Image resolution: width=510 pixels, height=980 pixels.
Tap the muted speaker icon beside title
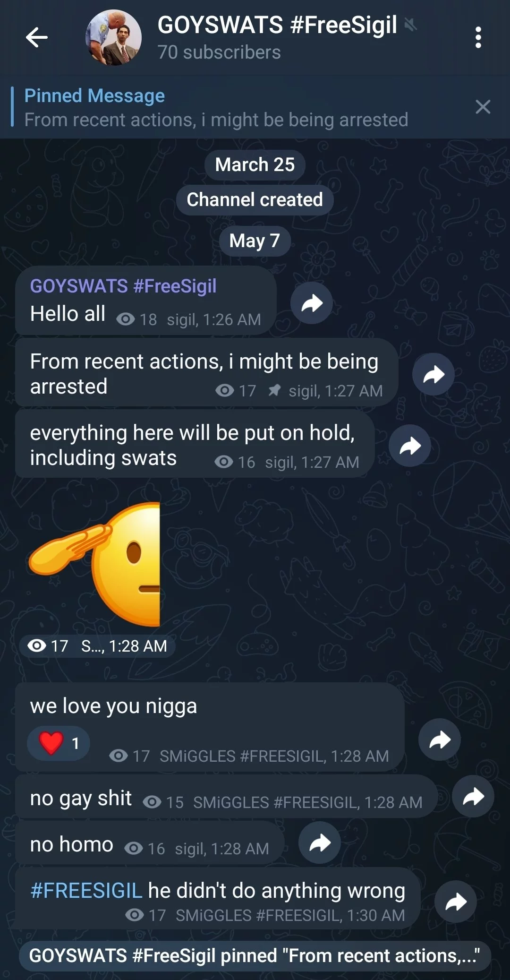[410, 25]
